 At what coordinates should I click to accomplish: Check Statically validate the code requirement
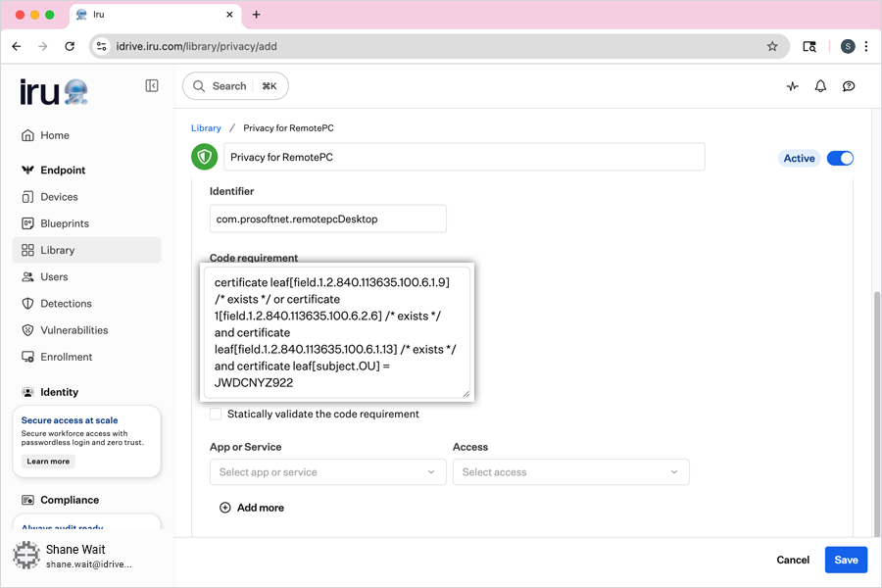click(x=216, y=414)
